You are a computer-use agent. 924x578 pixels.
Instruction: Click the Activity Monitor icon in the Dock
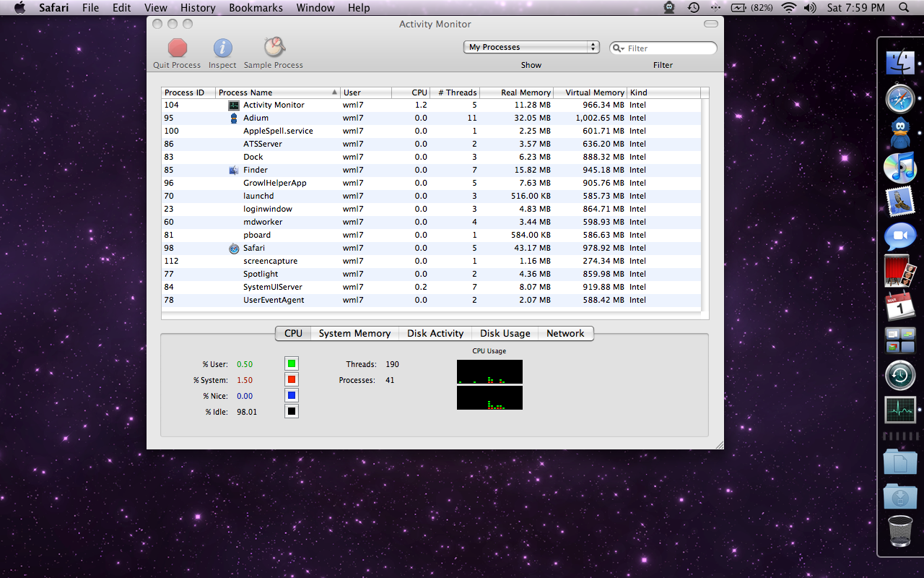(x=900, y=410)
